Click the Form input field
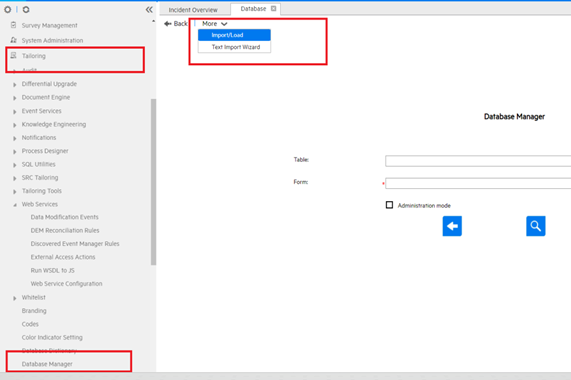The height and width of the screenshot is (380, 571). (x=478, y=183)
